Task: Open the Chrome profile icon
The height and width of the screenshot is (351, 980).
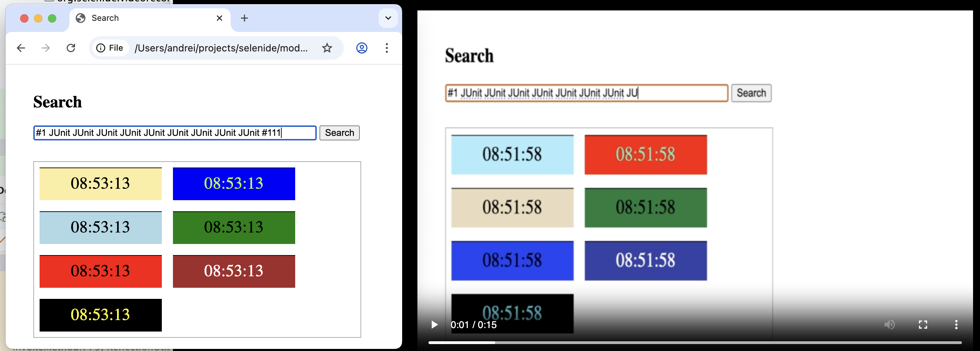Action: (x=362, y=48)
